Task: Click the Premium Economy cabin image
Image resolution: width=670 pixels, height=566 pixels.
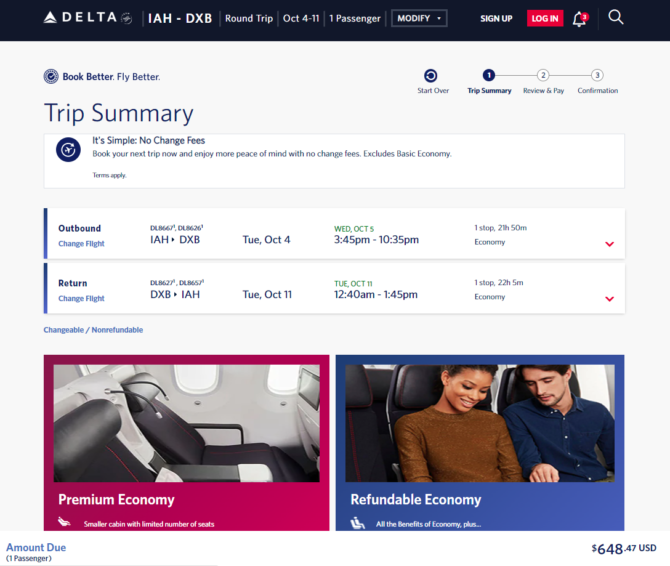Action: (x=186, y=423)
